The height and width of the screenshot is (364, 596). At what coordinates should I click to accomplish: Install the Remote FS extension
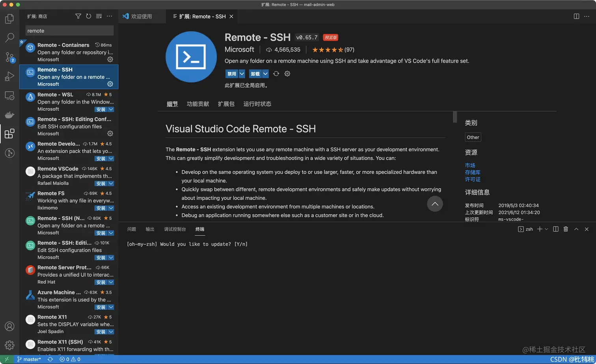[x=101, y=208]
